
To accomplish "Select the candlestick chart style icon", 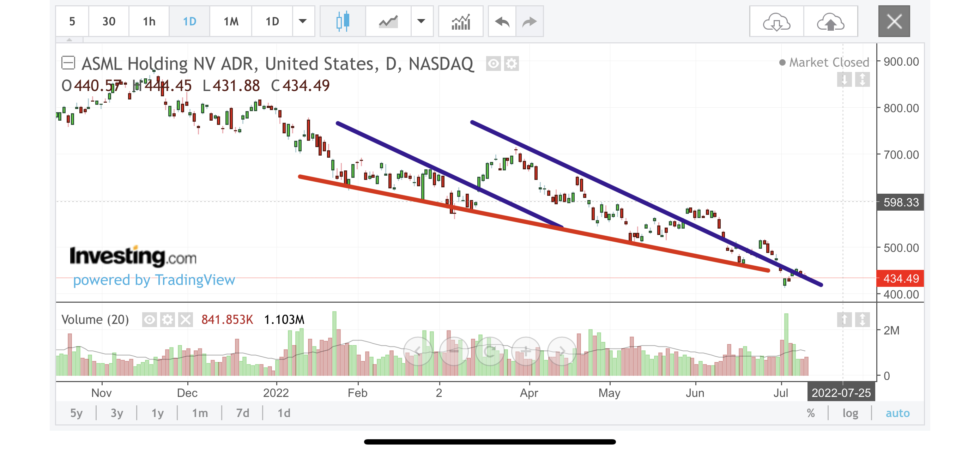I will (x=343, y=21).
